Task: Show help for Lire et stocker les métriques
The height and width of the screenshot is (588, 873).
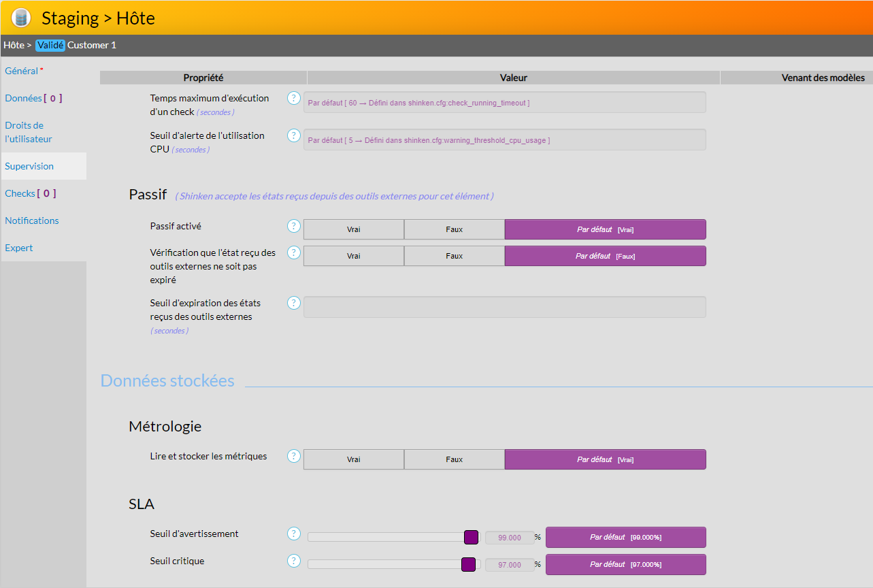Action: click(x=294, y=456)
